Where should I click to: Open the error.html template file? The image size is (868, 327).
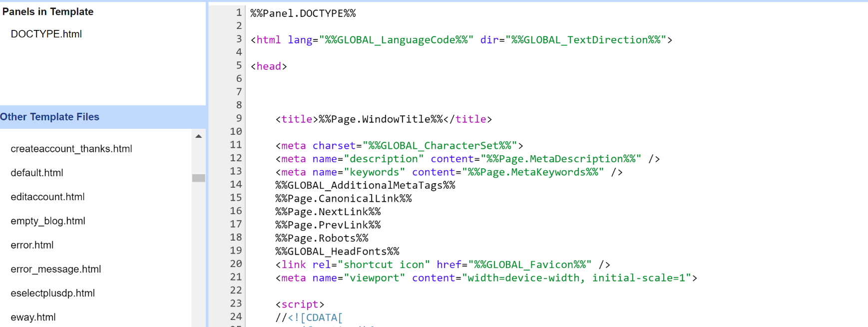coord(32,245)
